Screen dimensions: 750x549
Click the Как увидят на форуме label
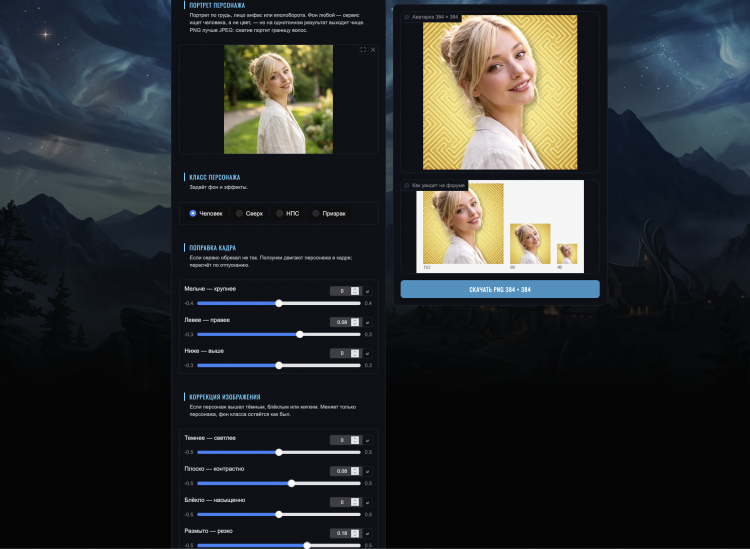(x=438, y=186)
